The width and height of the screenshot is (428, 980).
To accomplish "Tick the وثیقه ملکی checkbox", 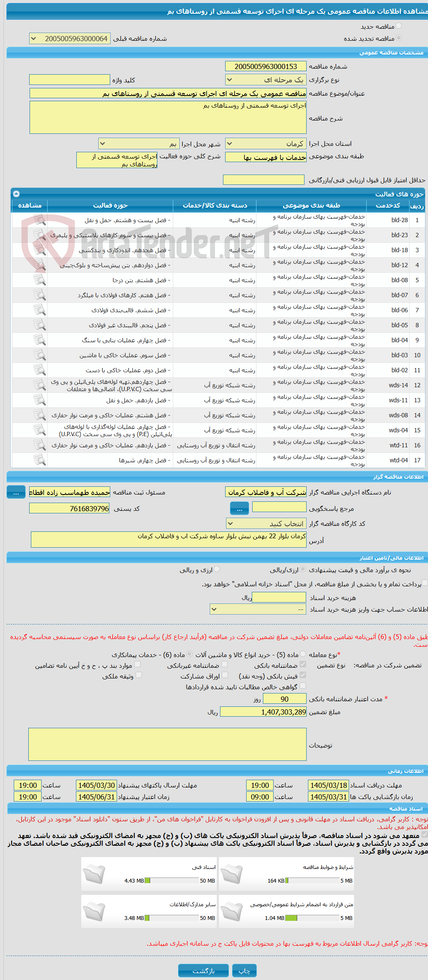I will (x=139, y=675).
